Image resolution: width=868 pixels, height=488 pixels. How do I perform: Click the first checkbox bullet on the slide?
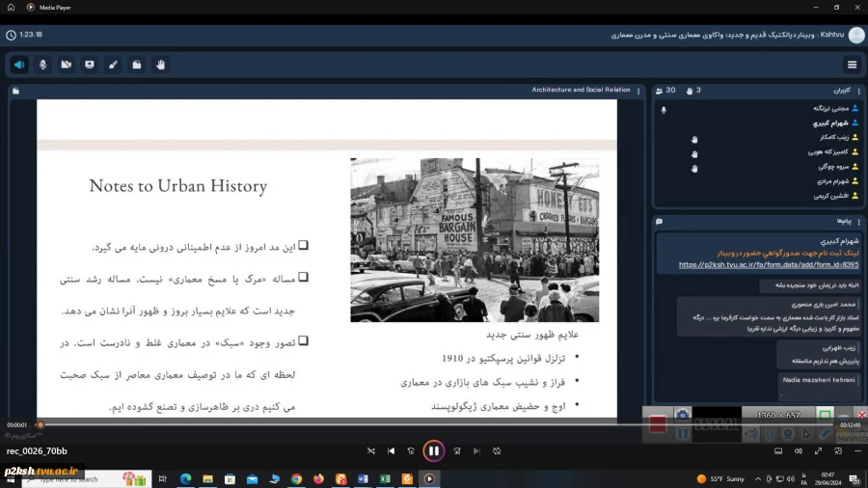(x=304, y=245)
